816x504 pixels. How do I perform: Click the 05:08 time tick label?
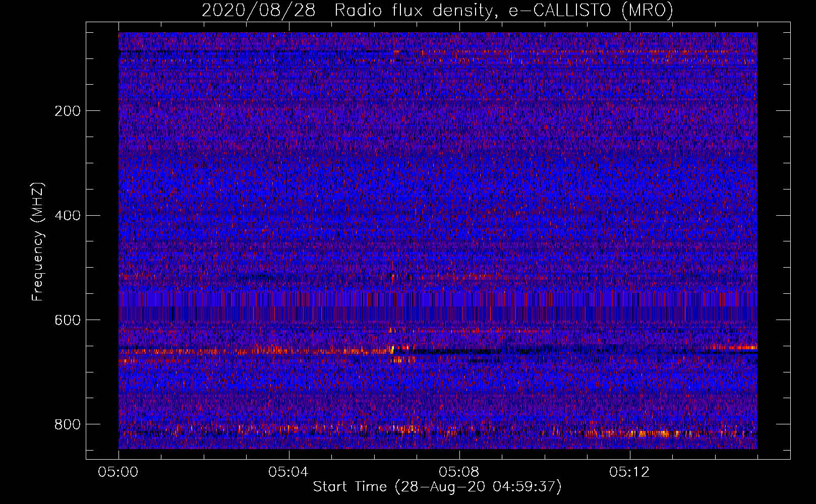pyautogui.click(x=459, y=472)
